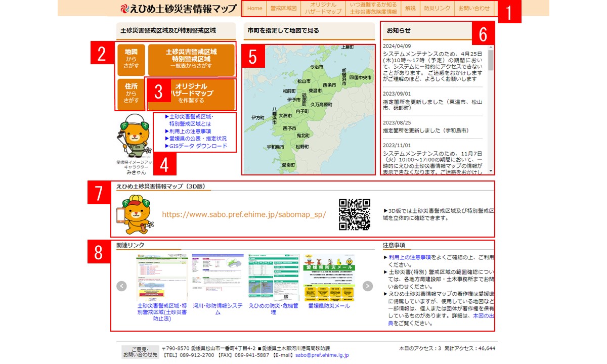
Task: Select 内子町 on the map
Action: coord(302,111)
